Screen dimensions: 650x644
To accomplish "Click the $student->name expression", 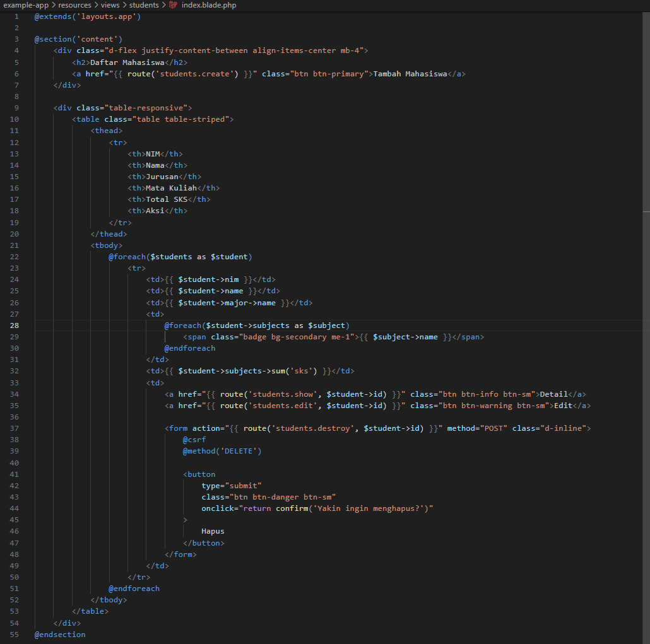I will point(211,291).
